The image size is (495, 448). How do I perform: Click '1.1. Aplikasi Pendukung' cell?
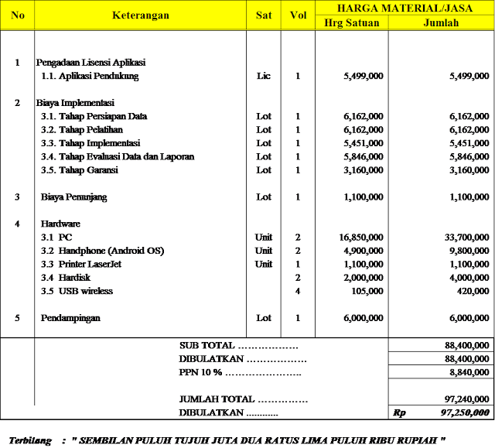90,76
